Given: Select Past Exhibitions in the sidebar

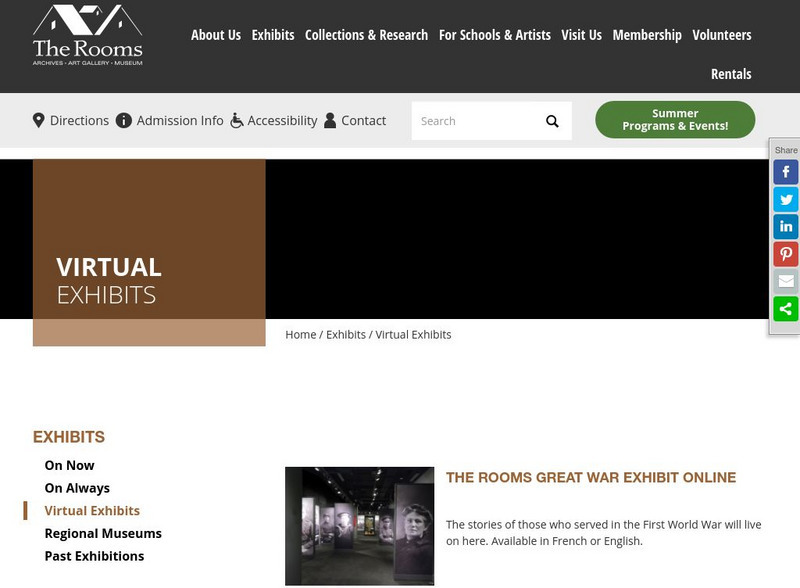Looking at the screenshot, I should tap(95, 557).
